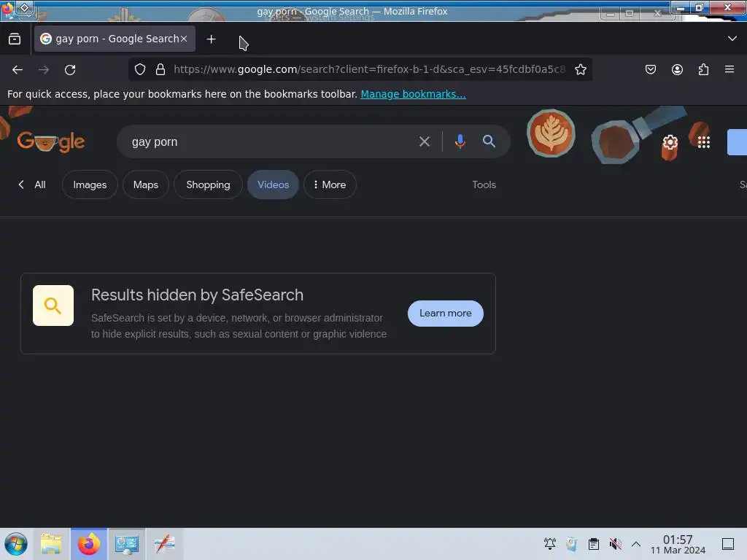Open the Start menu orb
The image size is (747, 560).
tap(16, 544)
